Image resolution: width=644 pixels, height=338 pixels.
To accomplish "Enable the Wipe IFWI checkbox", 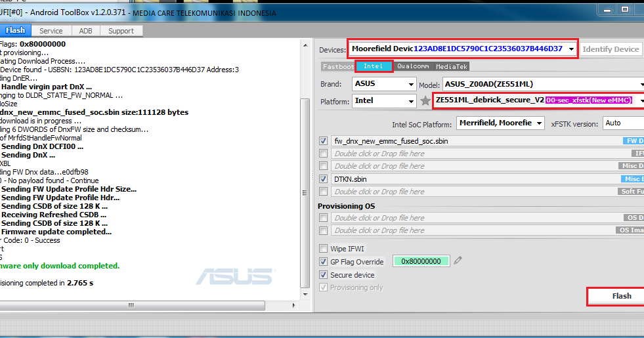I will click(x=323, y=249).
